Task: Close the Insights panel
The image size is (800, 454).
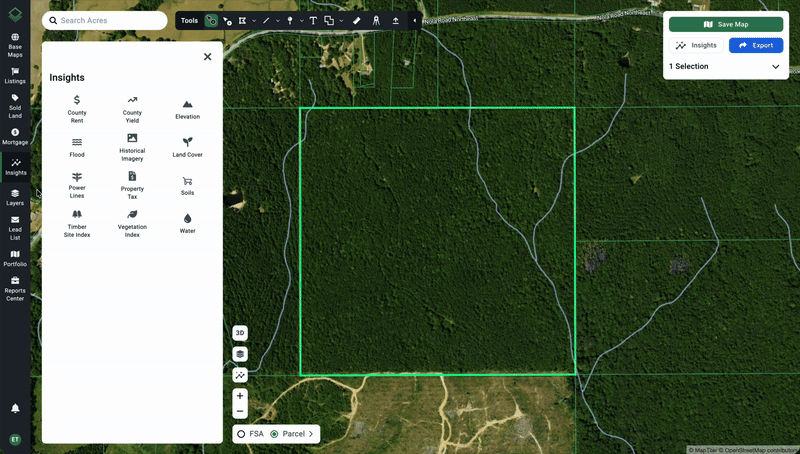Action: (208, 57)
